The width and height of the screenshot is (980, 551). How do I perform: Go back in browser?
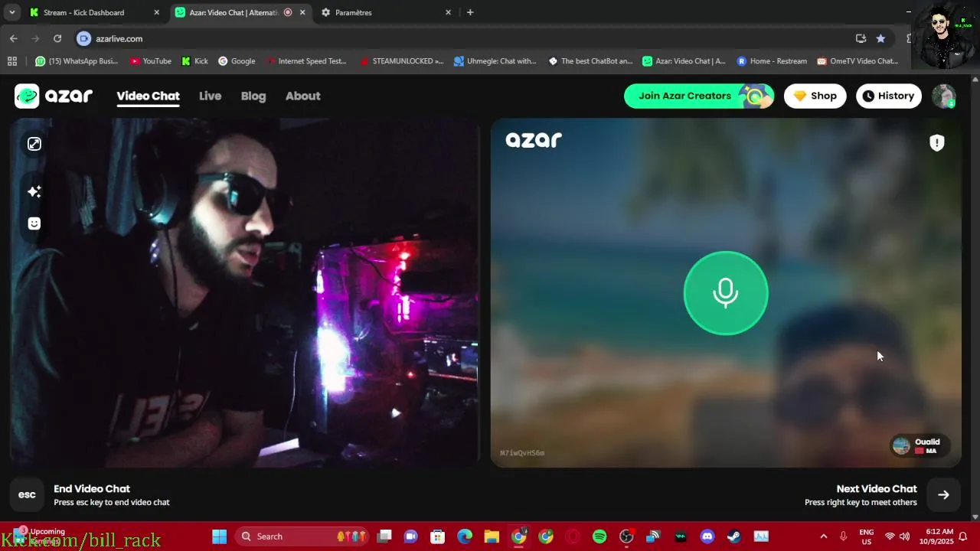[x=14, y=38]
